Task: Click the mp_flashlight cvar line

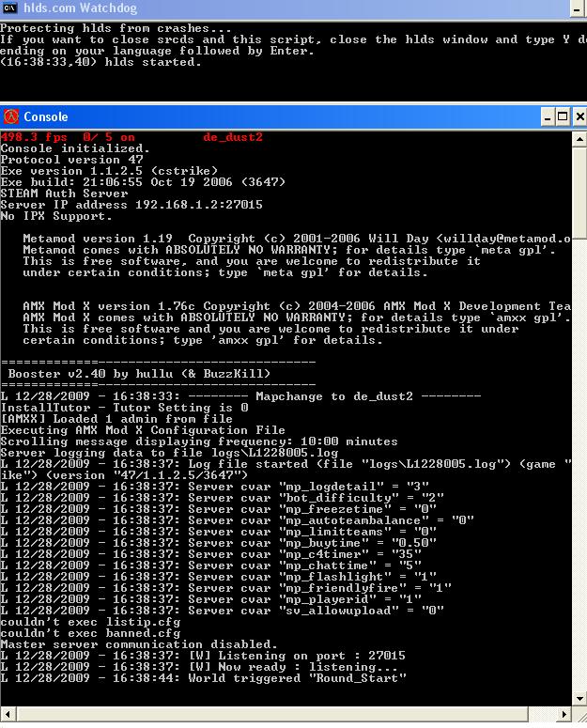Action: point(218,577)
